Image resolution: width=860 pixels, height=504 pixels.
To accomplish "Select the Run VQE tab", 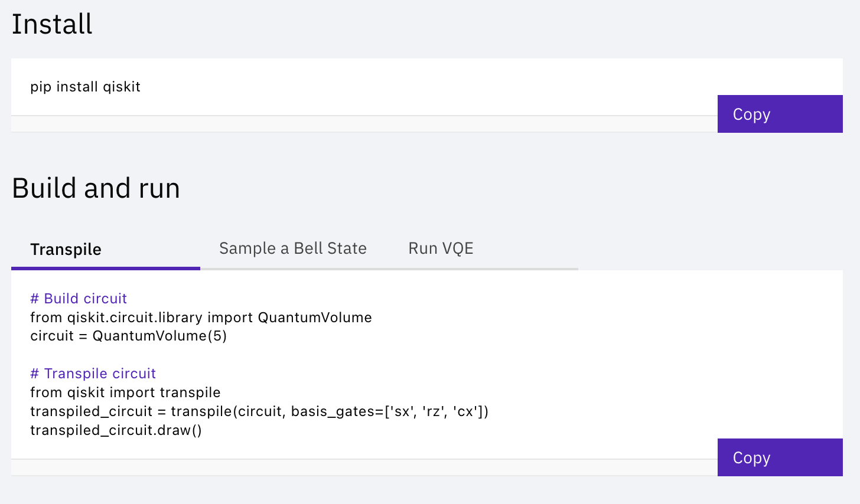I will tap(441, 248).
